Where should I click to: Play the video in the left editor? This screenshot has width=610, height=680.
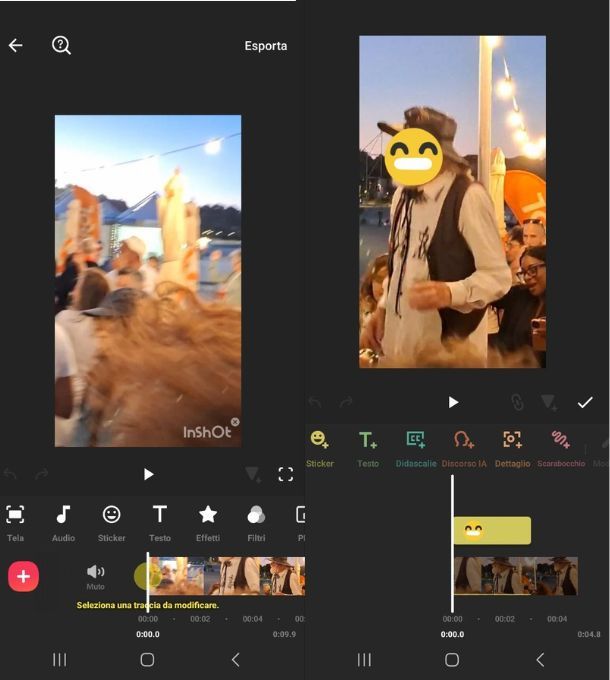tap(148, 474)
